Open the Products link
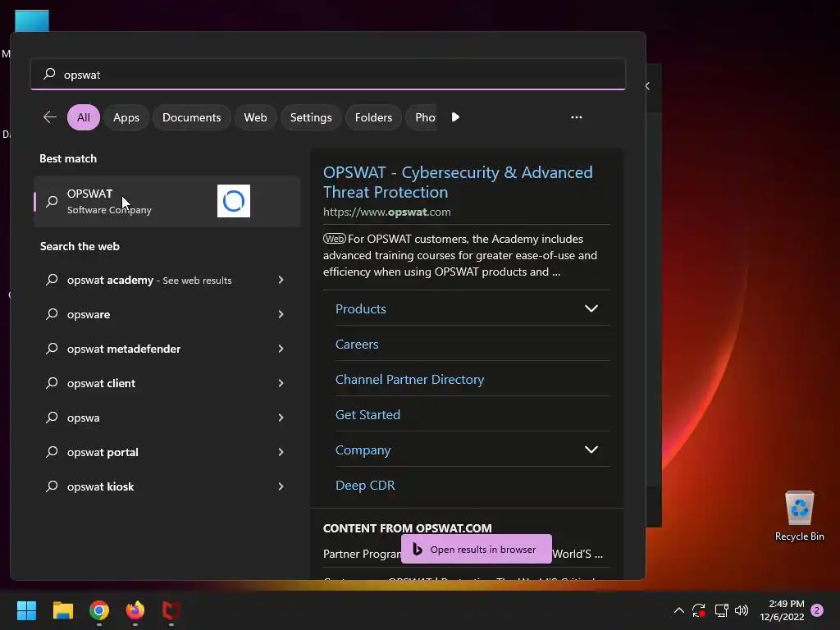Viewport: 840px width, 630px height. (x=361, y=308)
